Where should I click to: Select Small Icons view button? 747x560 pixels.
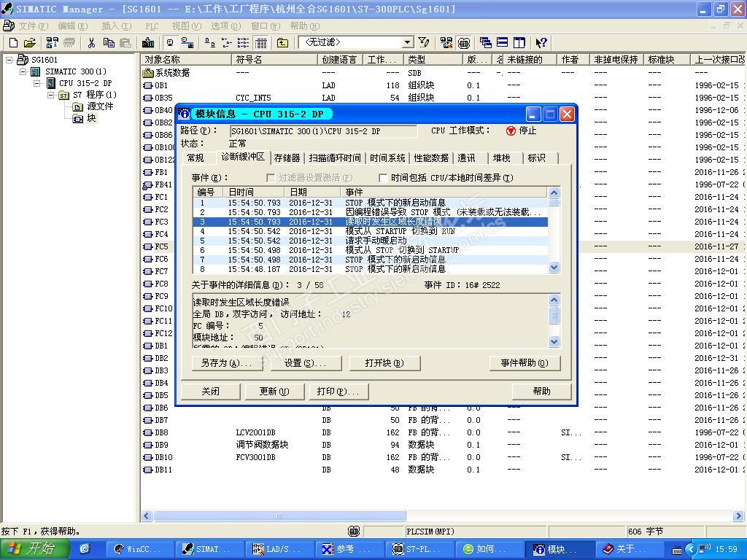226,43
